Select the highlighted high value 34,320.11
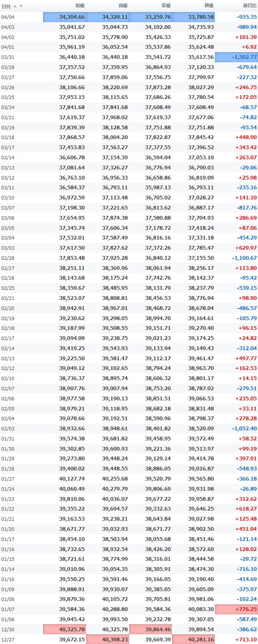 pos(107,17)
